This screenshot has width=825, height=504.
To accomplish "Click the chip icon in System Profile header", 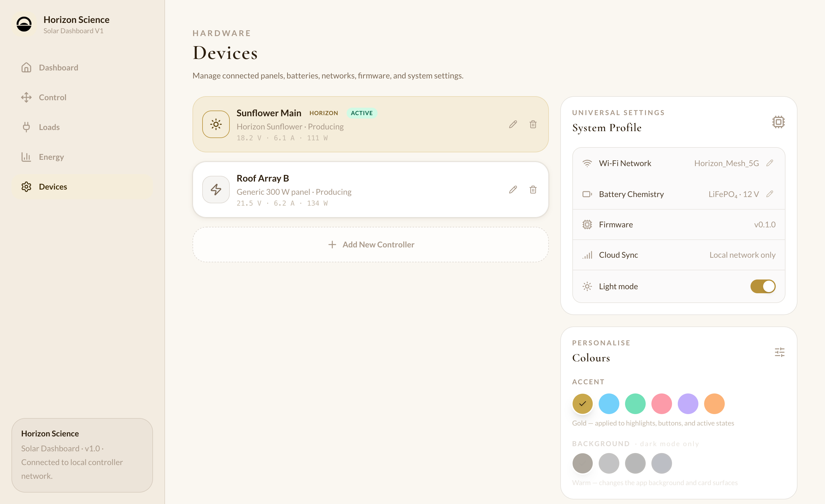I will pyautogui.click(x=779, y=122).
